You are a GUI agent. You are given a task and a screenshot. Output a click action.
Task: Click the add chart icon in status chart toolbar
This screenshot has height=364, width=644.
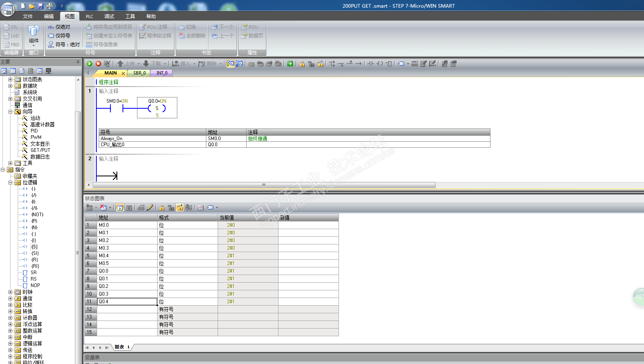pyautogui.click(x=89, y=208)
